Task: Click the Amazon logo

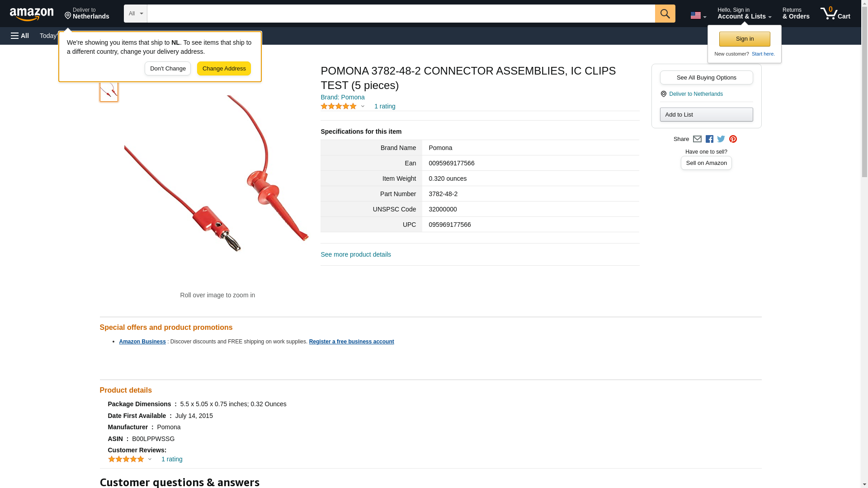Action: tap(32, 14)
